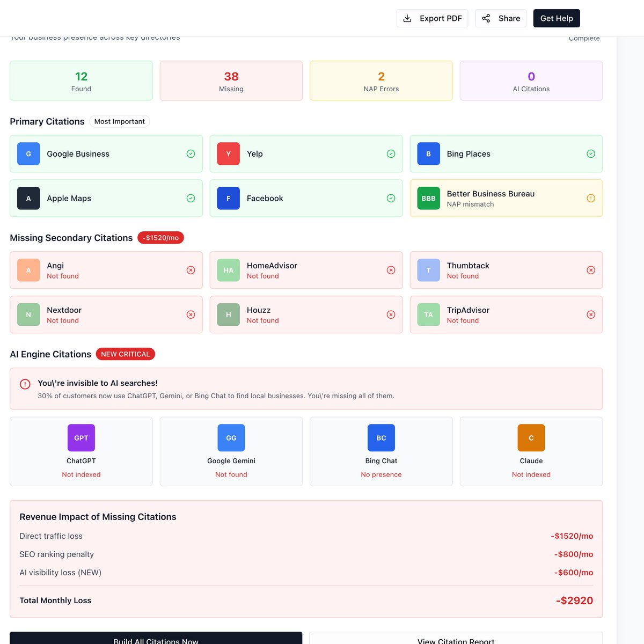Click the Google Gemini GG icon
This screenshot has height=644, width=644.
tap(231, 438)
